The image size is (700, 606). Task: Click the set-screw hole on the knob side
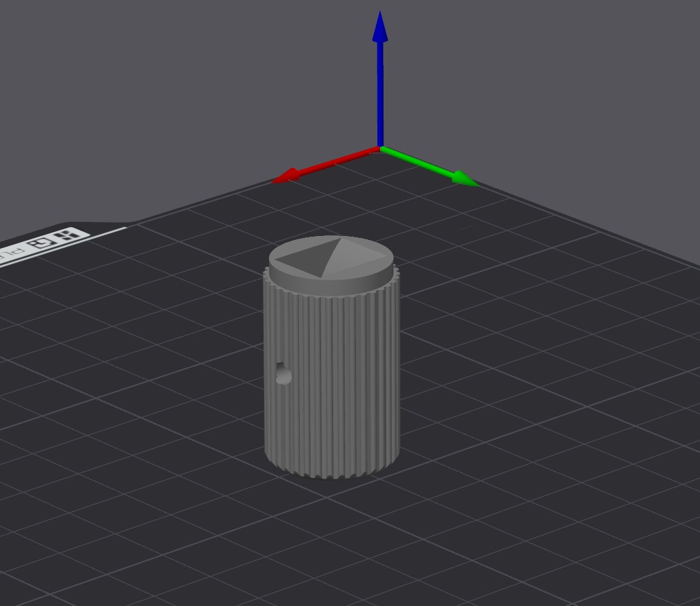[x=283, y=373]
